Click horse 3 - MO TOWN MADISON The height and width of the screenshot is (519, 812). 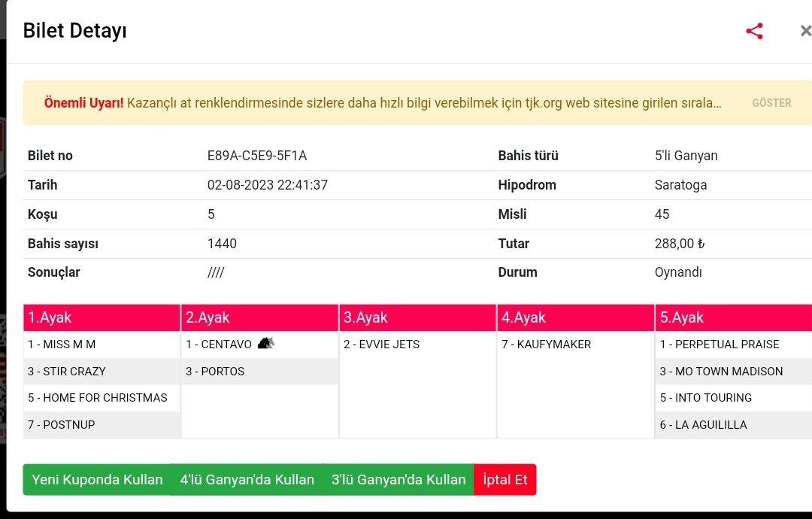tap(721, 372)
